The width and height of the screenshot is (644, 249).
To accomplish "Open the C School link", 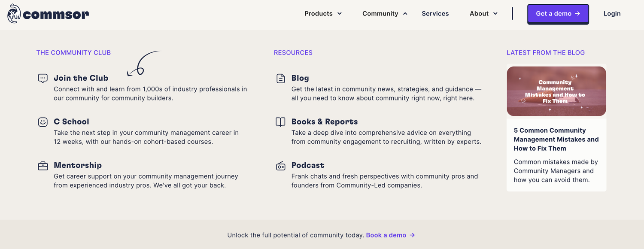I will 71,122.
